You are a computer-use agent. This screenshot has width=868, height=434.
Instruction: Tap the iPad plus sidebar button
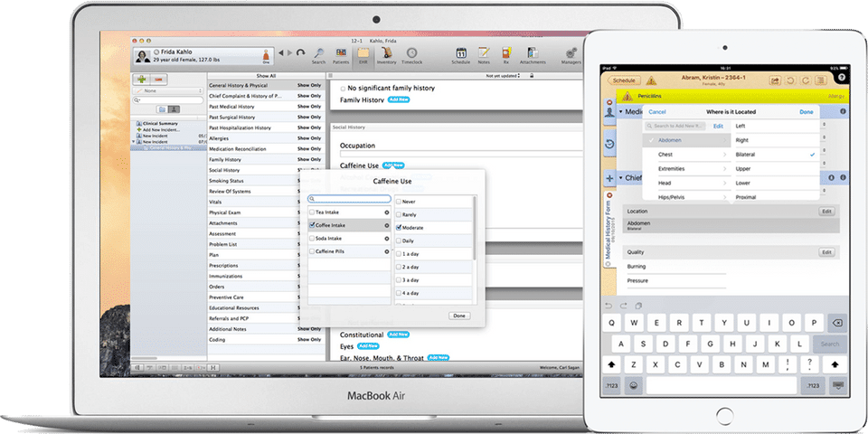pyautogui.click(x=609, y=178)
